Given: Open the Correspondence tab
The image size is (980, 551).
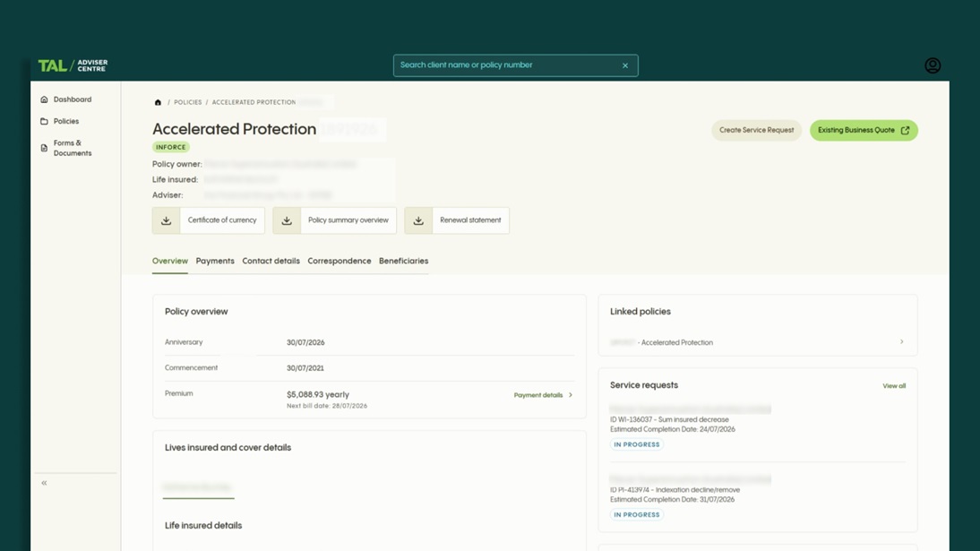Looking at the screenshot, I should pyautogui.click(x=340, y=261).
